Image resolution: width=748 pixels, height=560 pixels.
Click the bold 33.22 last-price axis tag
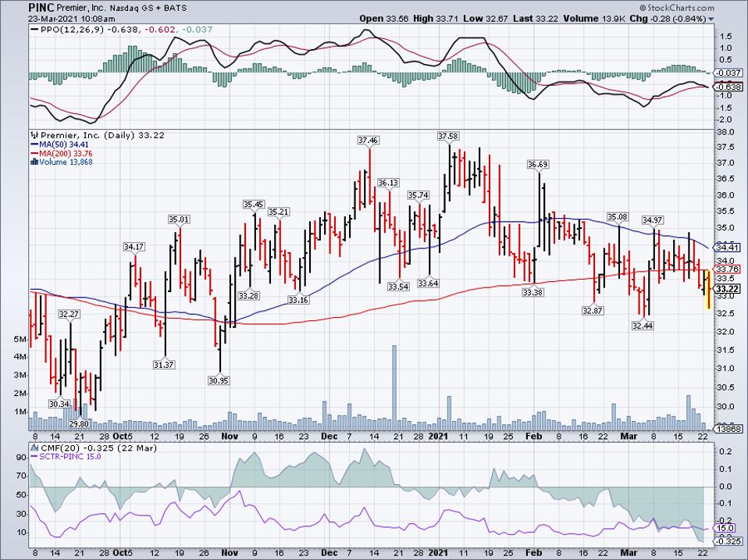728,289
